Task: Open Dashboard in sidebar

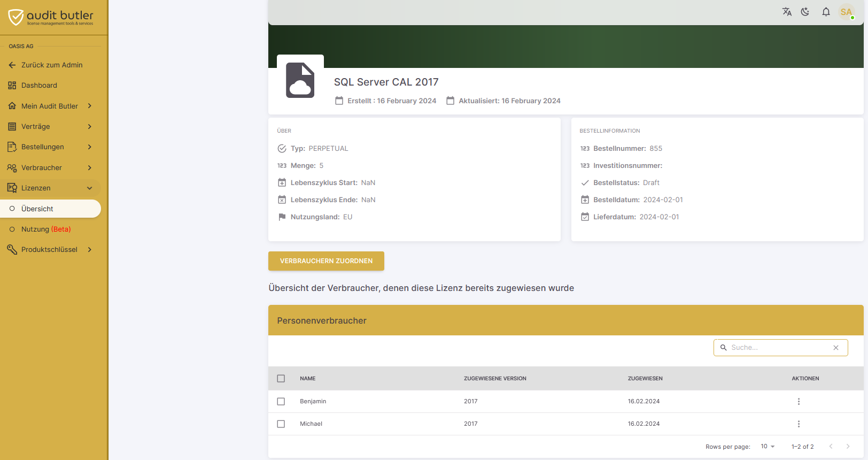Action: 51,86
